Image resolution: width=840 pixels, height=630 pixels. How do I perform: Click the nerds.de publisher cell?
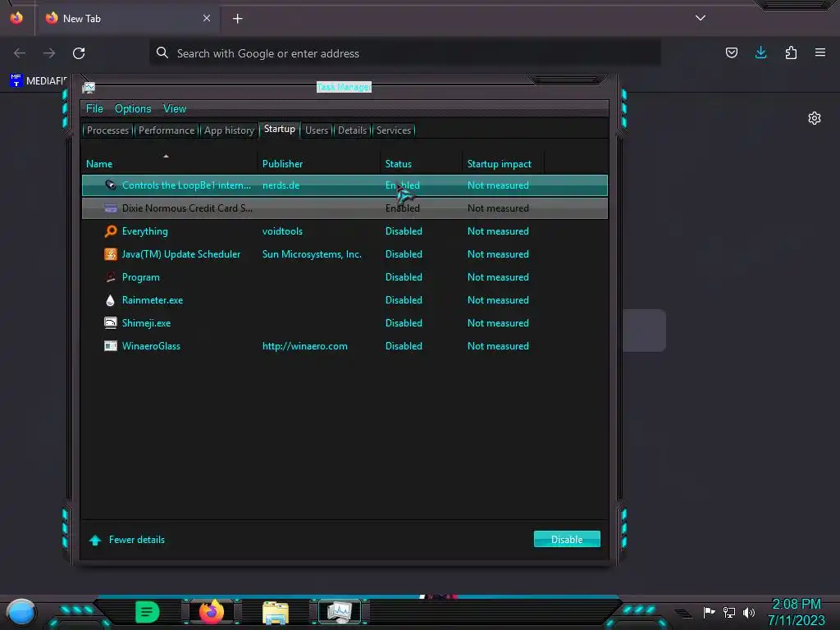click(281, 185)
